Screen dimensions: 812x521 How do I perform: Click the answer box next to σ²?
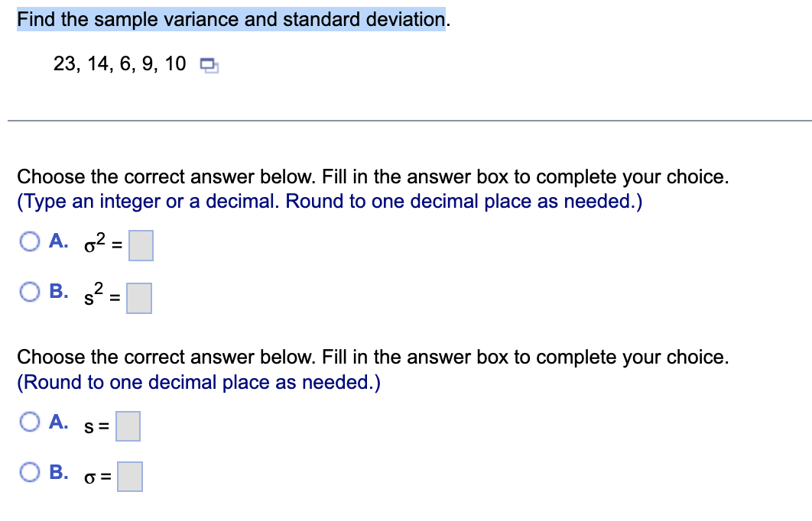pyautogui.click(x=141, y=245)
